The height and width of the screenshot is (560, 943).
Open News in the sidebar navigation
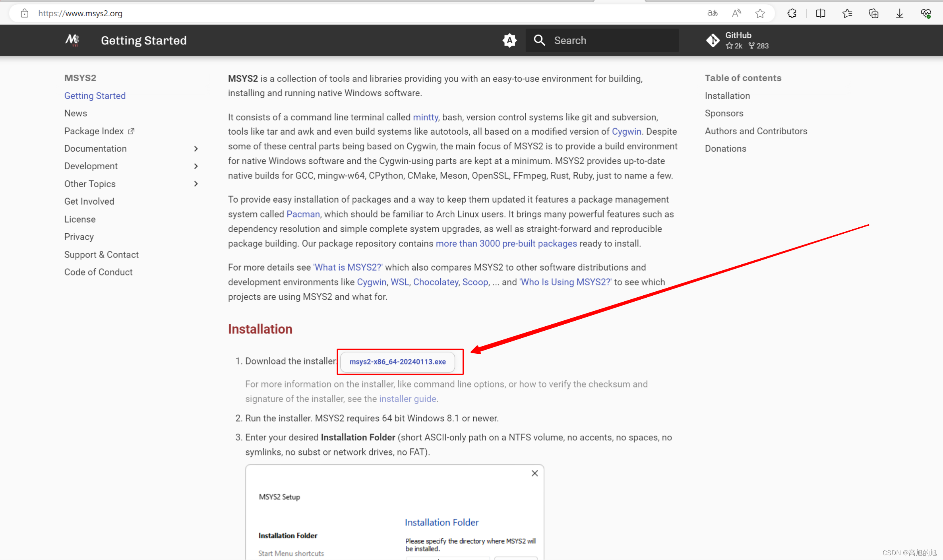click(76, 113)
